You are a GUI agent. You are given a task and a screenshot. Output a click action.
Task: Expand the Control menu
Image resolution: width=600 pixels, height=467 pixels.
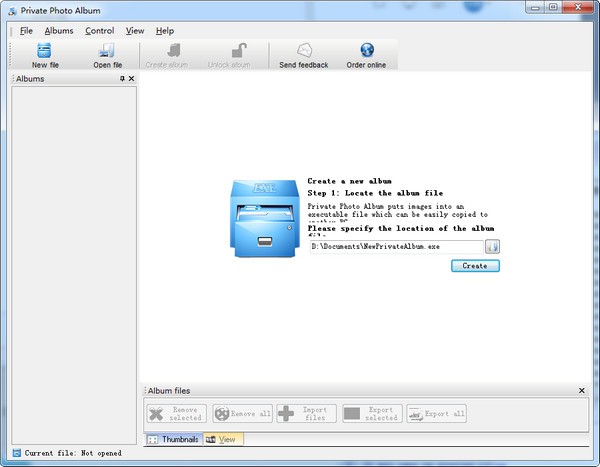99,31
